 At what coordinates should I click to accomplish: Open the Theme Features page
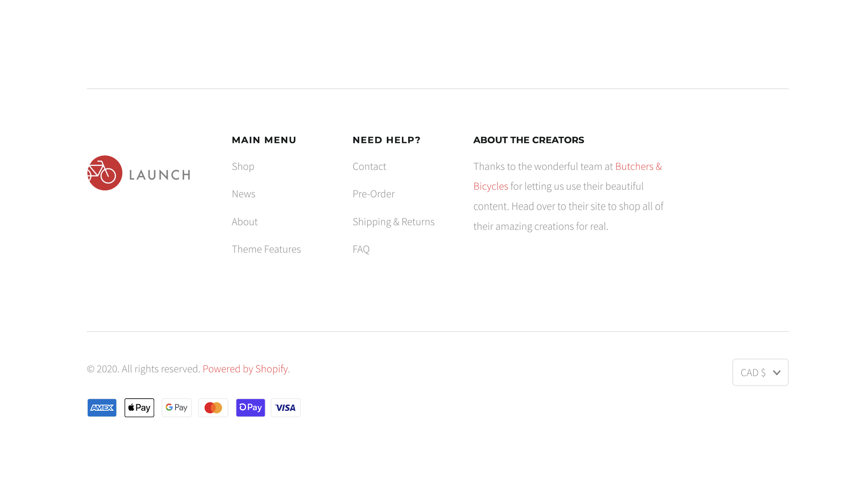[x=266, y=249]
